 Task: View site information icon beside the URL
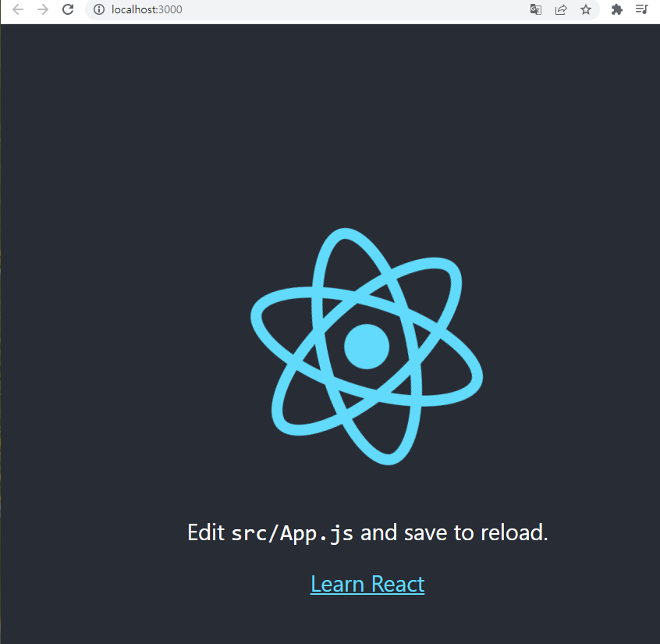pos(99,9)
